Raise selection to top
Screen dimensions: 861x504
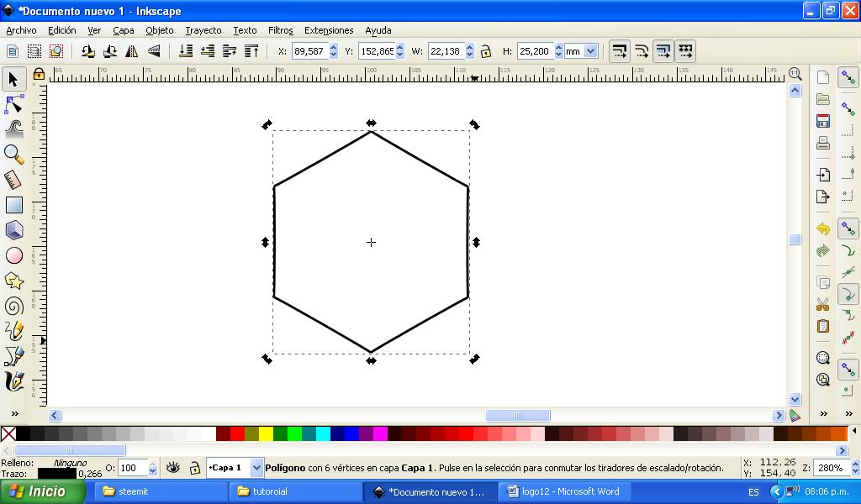(251, 51)
